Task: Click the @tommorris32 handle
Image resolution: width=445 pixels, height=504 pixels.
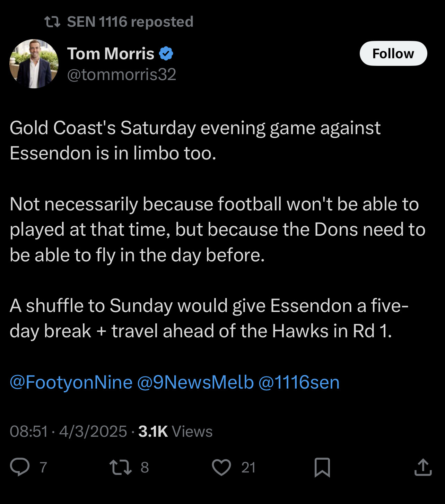Action: pyautogui.click(x=122, y=74)
